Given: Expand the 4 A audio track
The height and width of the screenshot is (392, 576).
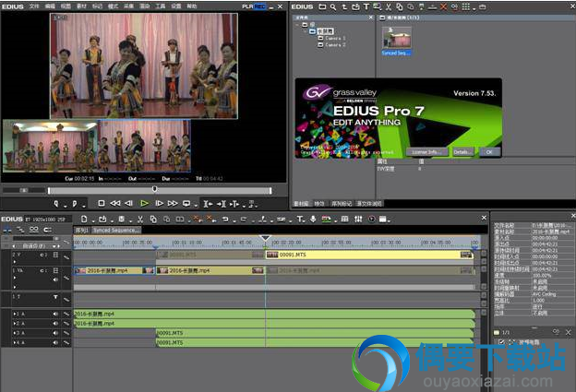Looking at the screenshot, I should point(15,342).
